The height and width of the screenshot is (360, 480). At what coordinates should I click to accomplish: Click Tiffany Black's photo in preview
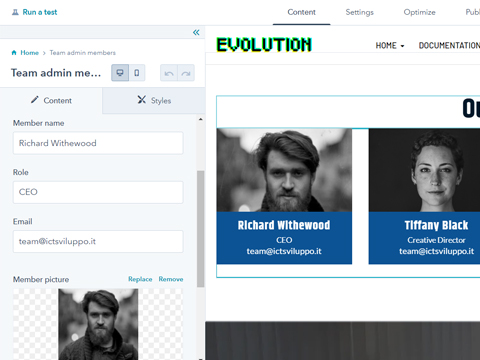424,170
